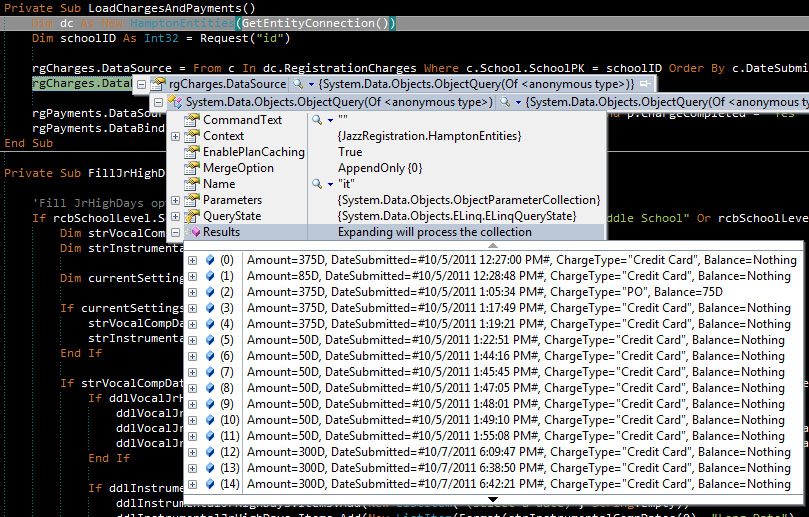Expand the Parameters property
809x517 pixels.
point(175,200)
